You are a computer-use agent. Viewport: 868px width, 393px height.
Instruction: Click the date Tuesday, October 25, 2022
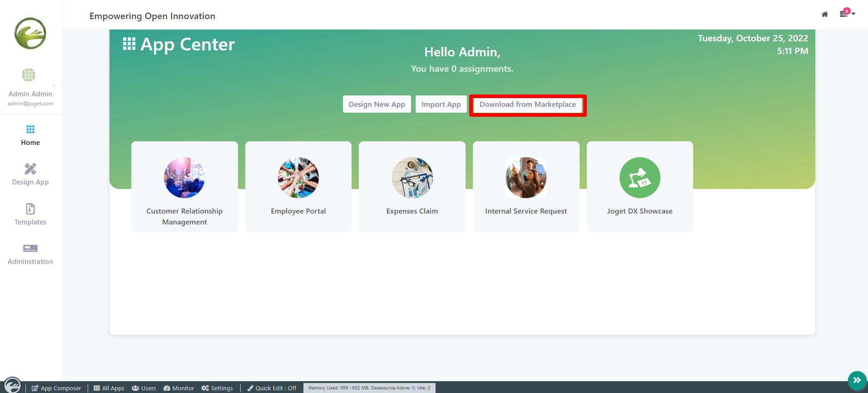click(x=753, y=38)
